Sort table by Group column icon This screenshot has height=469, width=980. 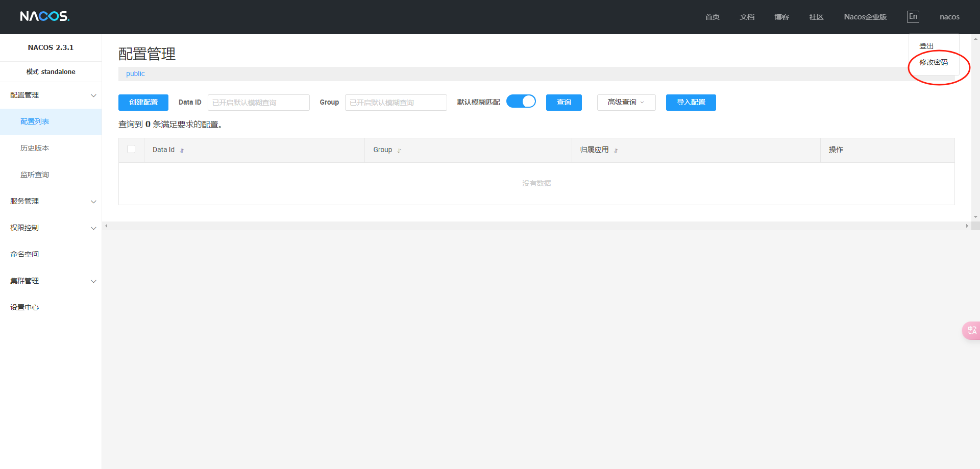(x=399, y=151)
